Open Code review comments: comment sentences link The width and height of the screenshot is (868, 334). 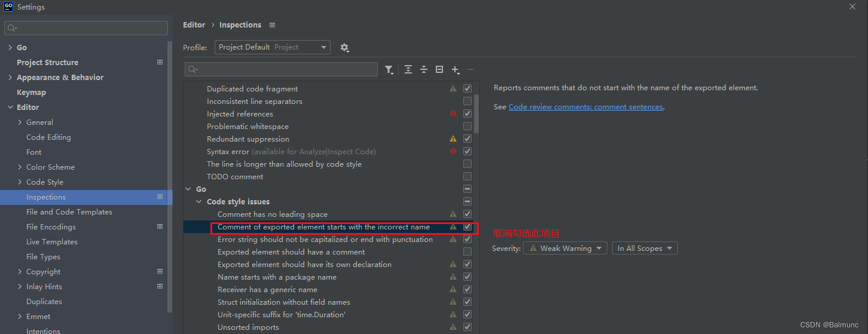click(x=586, y=107)
